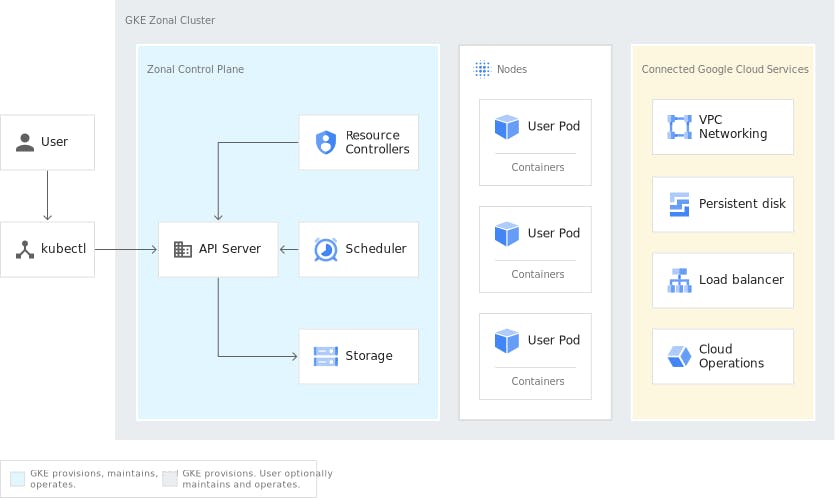Select the "Resource Controllers" label
The height and width of the screenshot is (499, 835).
[x=378, y=142]
